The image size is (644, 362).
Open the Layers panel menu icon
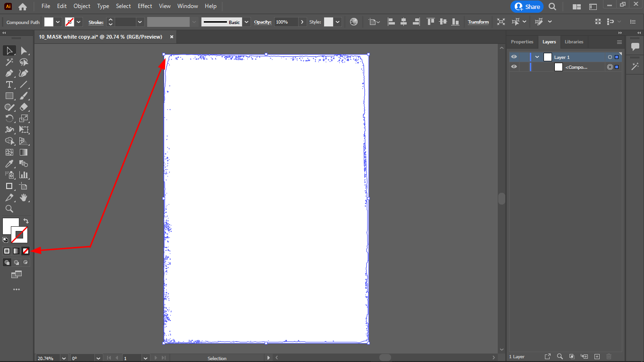pos(619,42)
